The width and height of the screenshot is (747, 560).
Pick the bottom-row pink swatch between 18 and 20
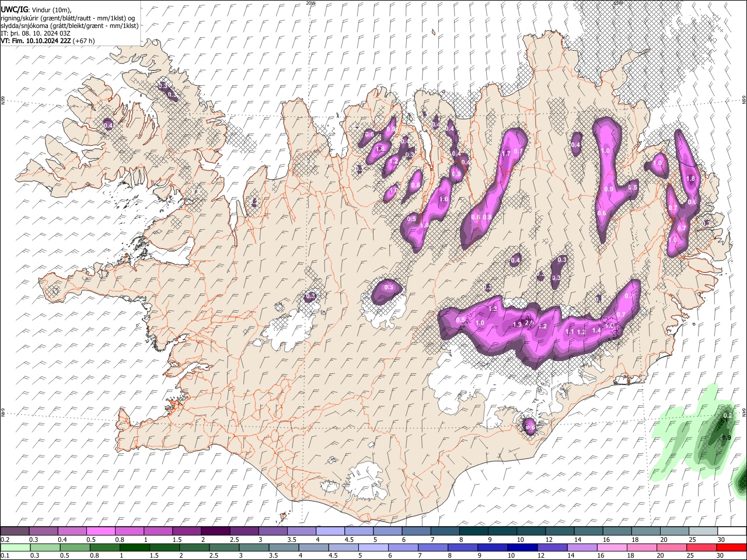642,547
